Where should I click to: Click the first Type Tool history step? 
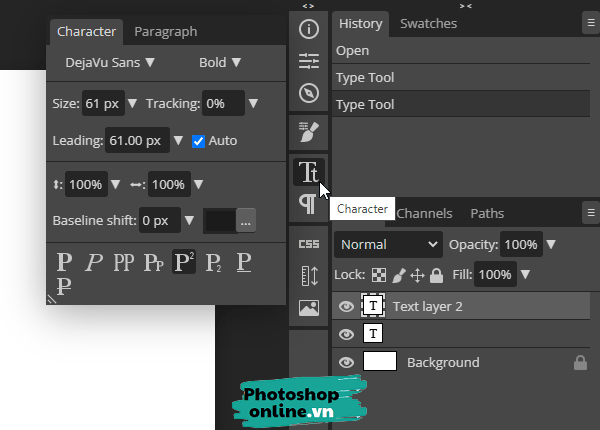click(x=365, y=77)
